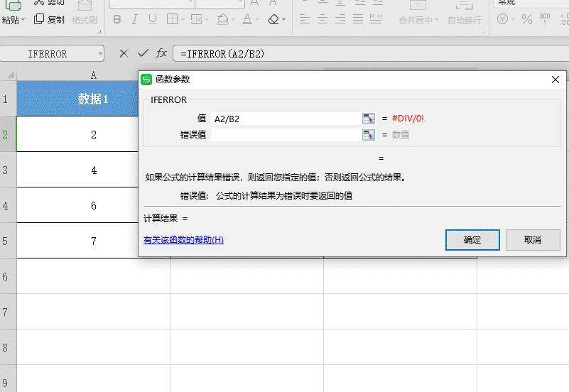Expand the 粘贴 paste dropdown arrow
This screenshot has width=569, height=392.
[x=23, y=21]
